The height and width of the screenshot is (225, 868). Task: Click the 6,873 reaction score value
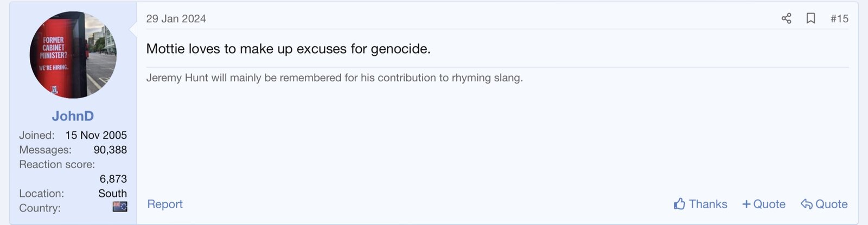113,179
